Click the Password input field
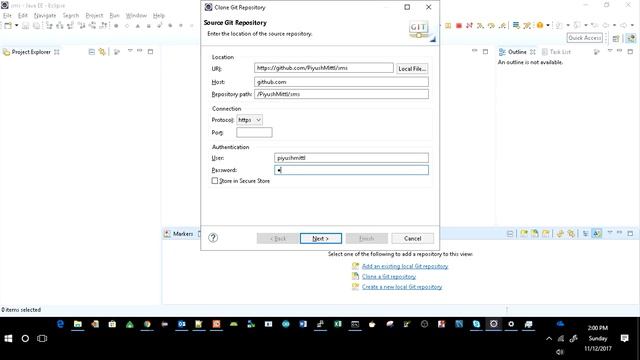640x360 pixels. tap(351, 170)
